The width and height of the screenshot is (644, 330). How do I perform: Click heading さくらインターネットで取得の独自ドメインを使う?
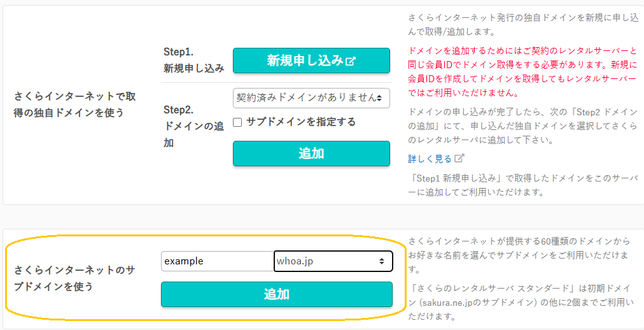click(76, 104)
